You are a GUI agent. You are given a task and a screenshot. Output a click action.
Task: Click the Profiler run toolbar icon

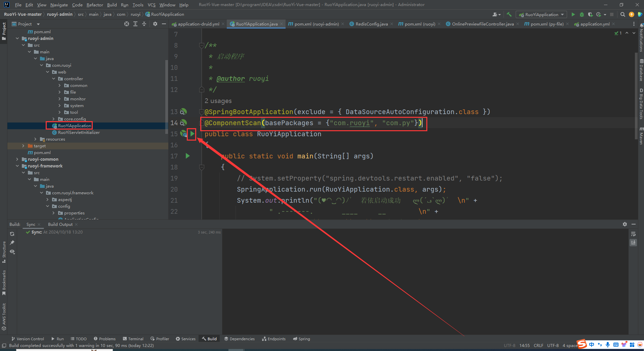click(599, 14)
